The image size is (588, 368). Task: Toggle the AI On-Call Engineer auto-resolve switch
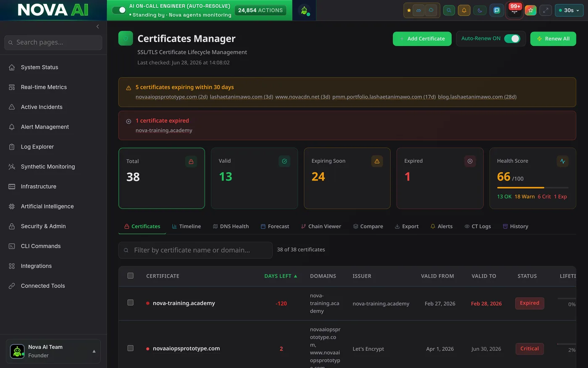click(x=119, y=10)
